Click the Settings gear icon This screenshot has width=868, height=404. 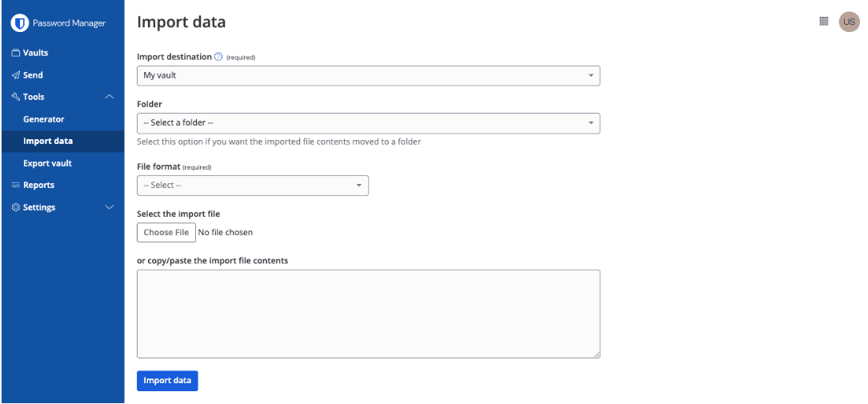click(15, 207)
